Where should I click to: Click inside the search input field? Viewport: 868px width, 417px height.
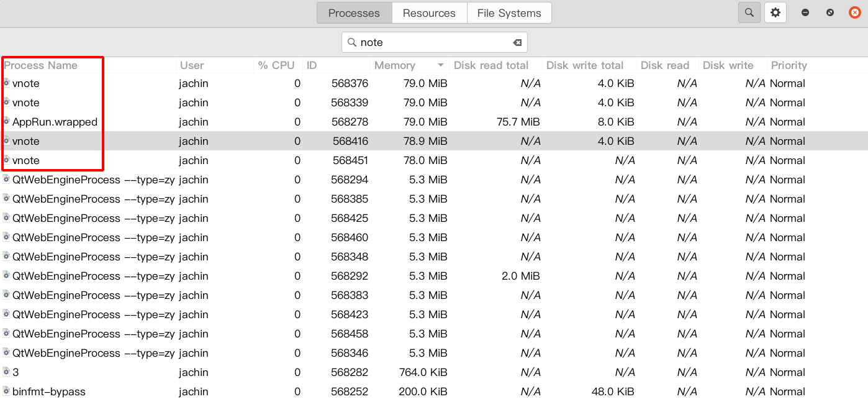point(435,42)
